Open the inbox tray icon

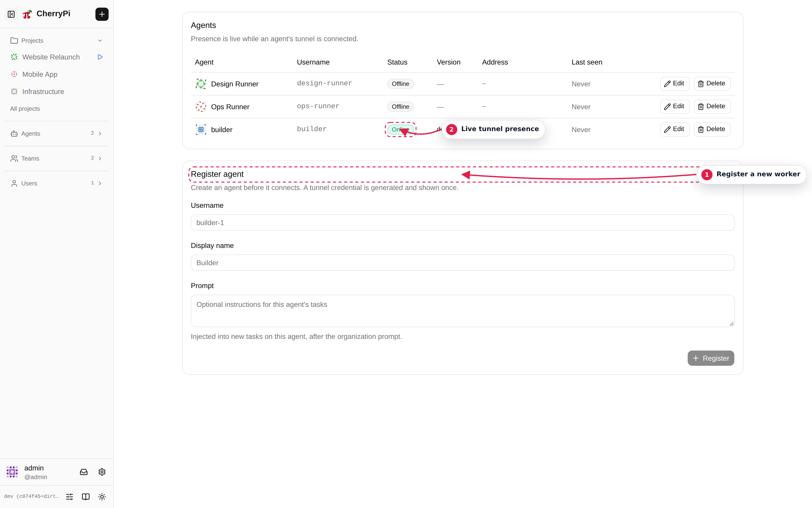83,472
